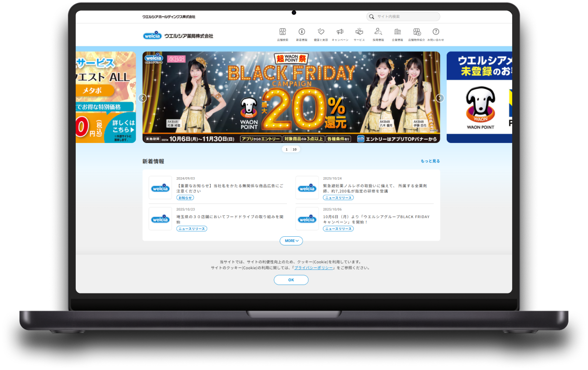Select the ニュースリリース tag on the Norlevo article

338,198
